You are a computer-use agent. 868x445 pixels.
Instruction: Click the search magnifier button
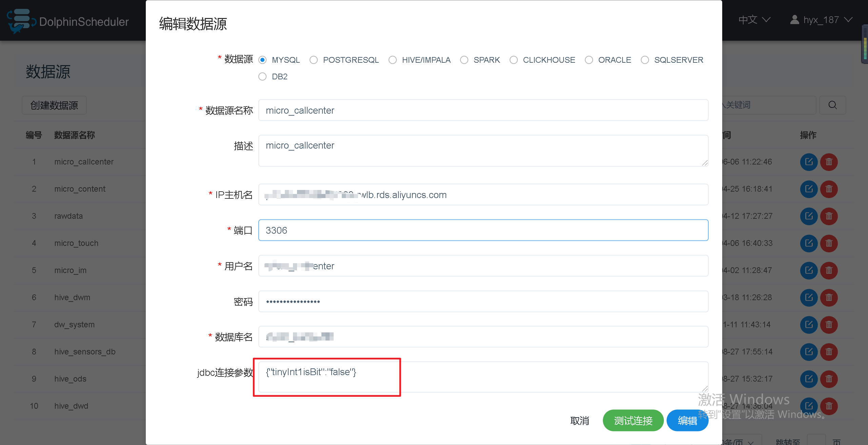click(x=832, y=105)
